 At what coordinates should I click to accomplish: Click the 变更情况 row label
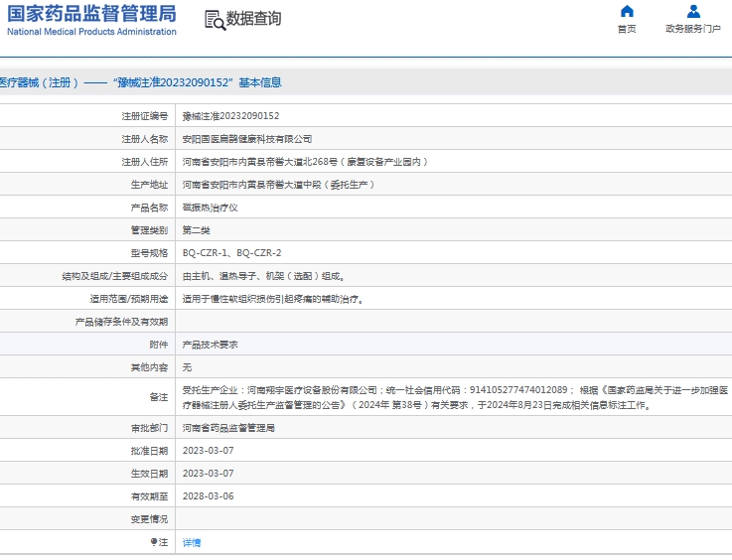(149, 519)
